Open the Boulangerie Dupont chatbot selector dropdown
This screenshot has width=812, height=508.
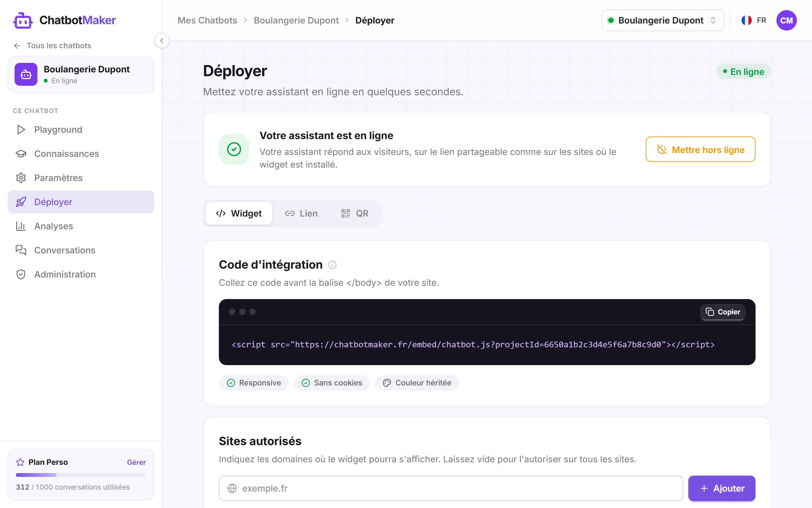662,21
